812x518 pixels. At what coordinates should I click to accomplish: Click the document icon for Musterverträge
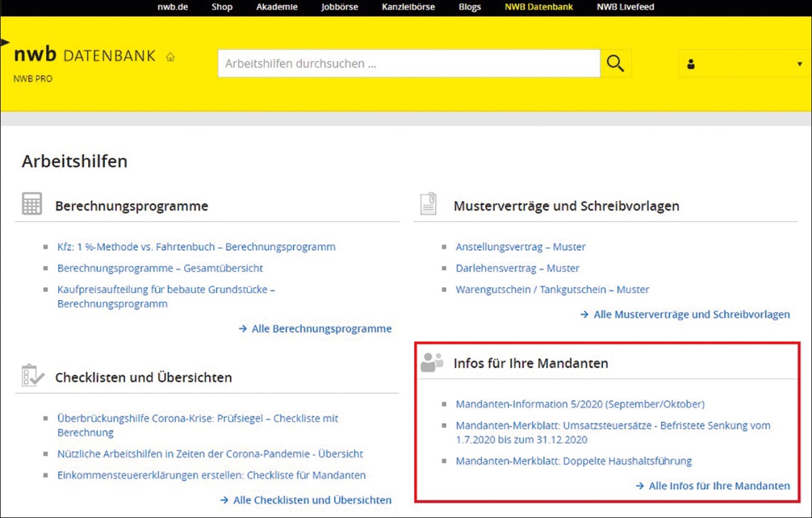tap(428, 204)
